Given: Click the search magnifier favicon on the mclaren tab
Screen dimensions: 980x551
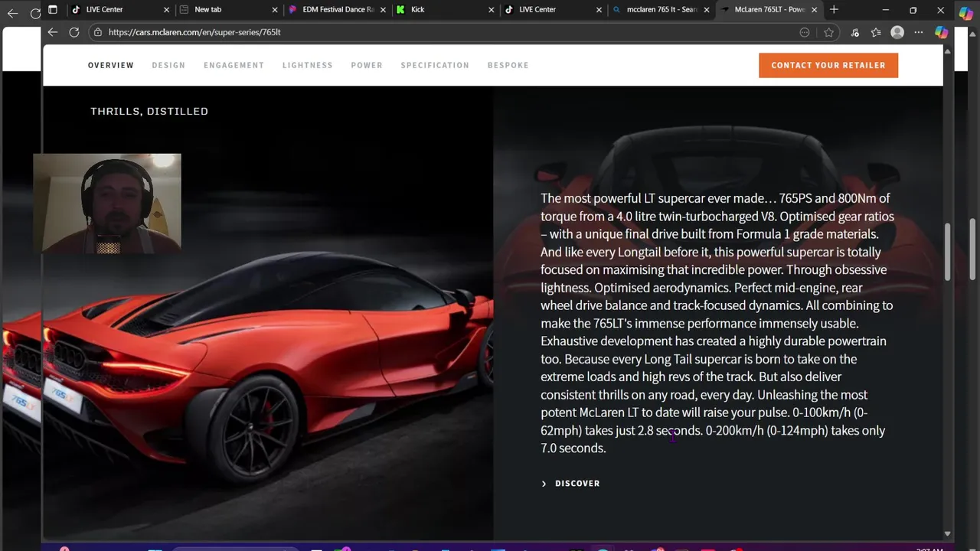Looking at the screenshot, I should click(x=616, y=10).
